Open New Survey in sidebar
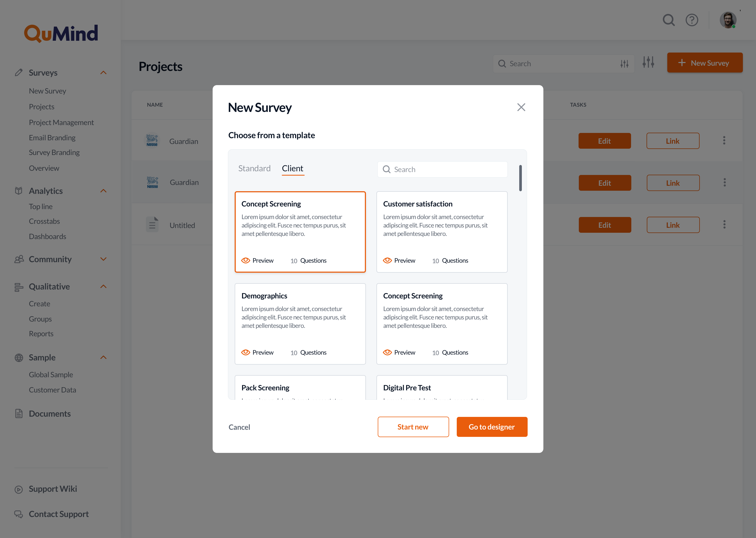Screen dimensions: 756x538 click(47, 91)
